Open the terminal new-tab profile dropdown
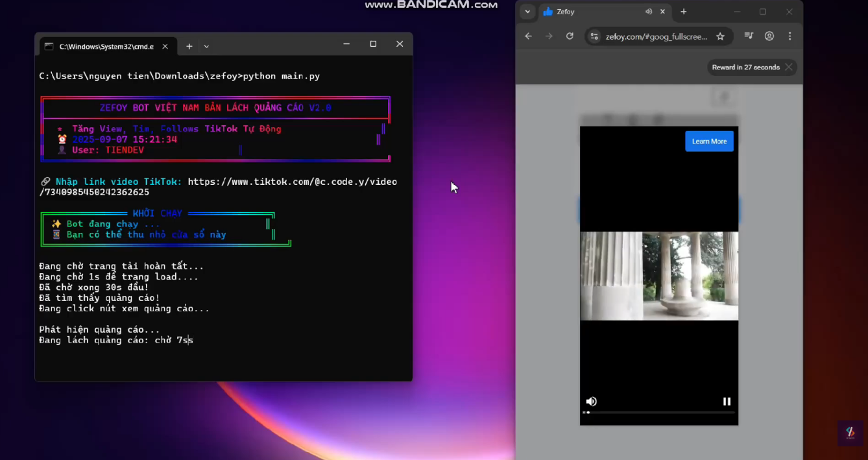This screenshot has width=868, height=460. (206, 46)
